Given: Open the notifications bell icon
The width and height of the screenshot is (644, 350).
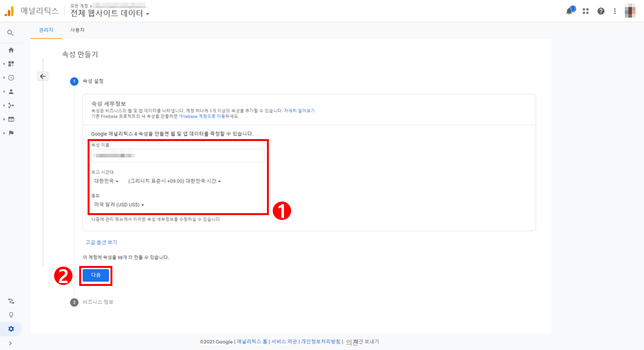Looking at the screenshot, I should pos(569,11).
